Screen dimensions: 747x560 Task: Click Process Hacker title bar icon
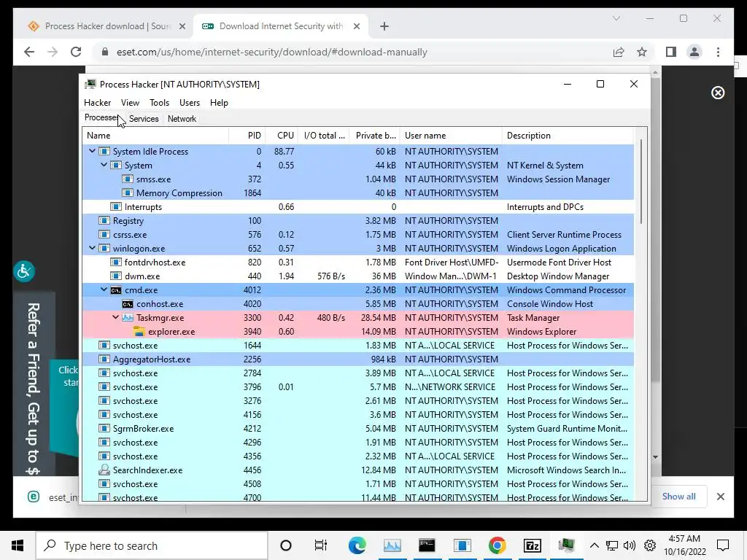tap(90, 85)
